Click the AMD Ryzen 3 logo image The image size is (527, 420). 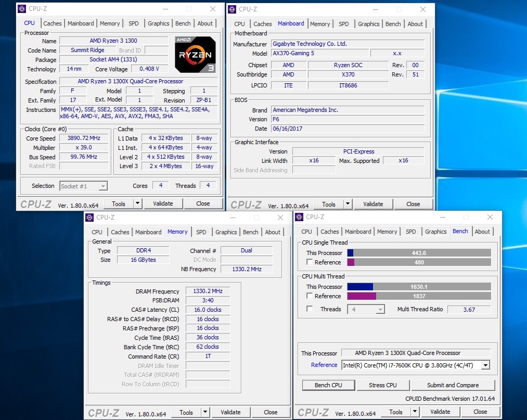pyautogui.click(x=195, y=55)
